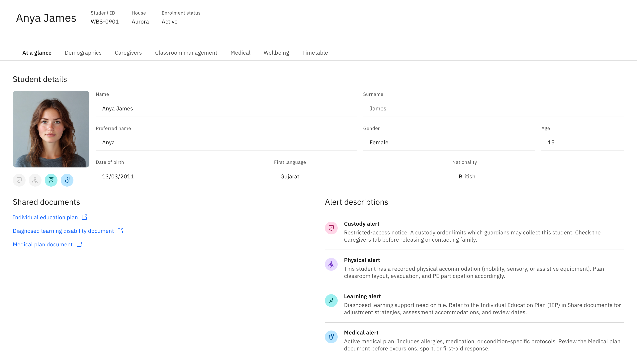Go to the Classroom management tab

coord(186,53)
